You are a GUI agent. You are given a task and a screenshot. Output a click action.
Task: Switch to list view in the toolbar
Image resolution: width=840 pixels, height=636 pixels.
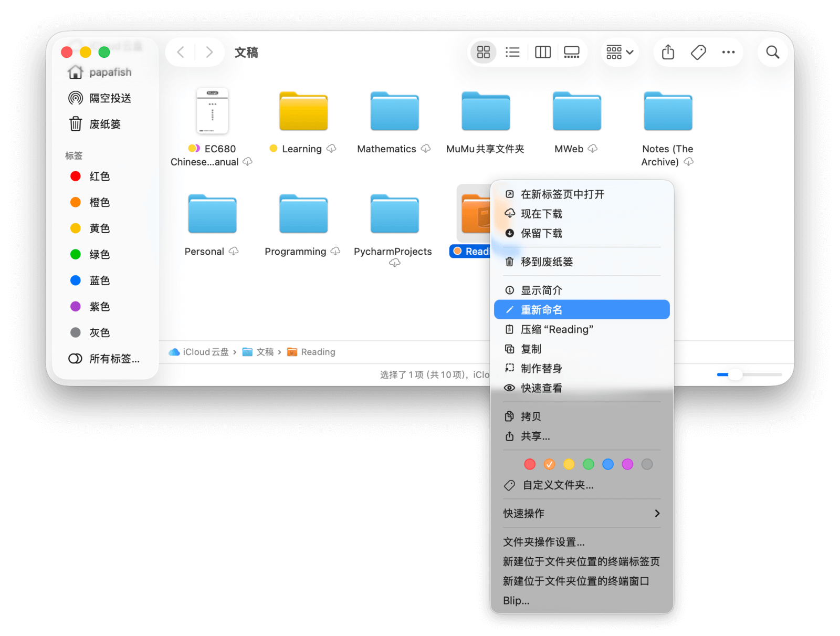[512, 52]
